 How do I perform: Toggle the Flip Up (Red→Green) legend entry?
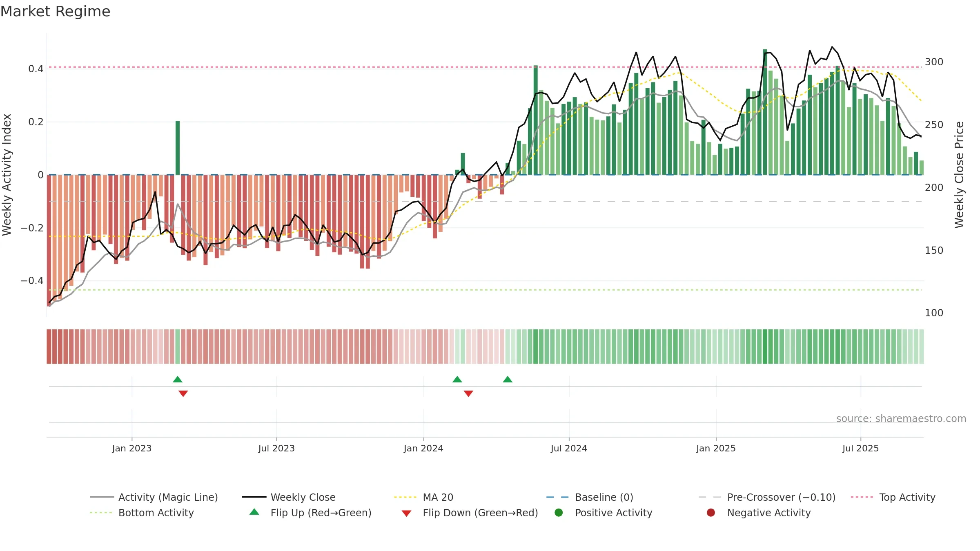click(x=310, y=513)
